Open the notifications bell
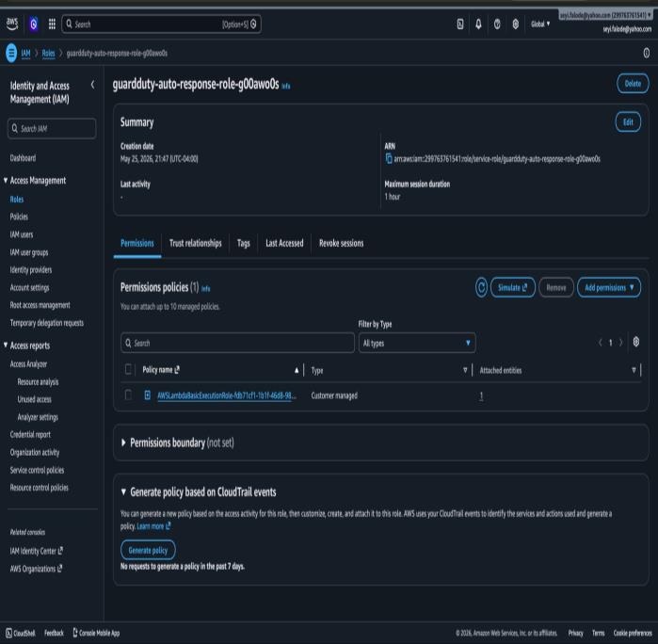This screenshot has height=644, width=658. click(478, 24)
